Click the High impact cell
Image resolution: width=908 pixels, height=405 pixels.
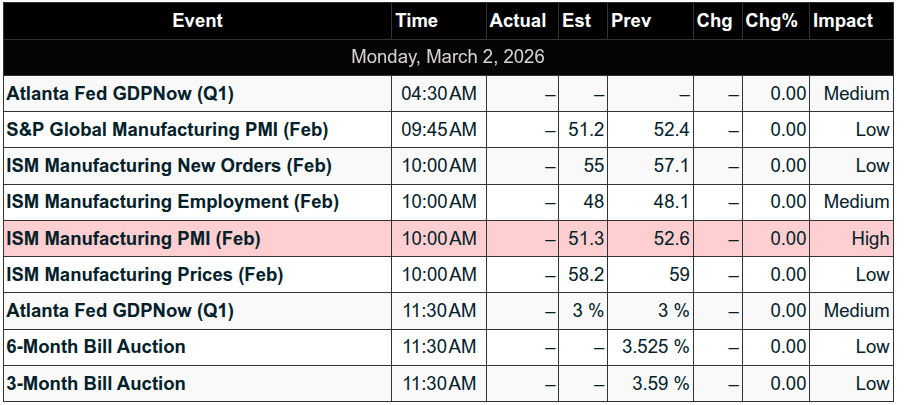[x=870, y=238]
